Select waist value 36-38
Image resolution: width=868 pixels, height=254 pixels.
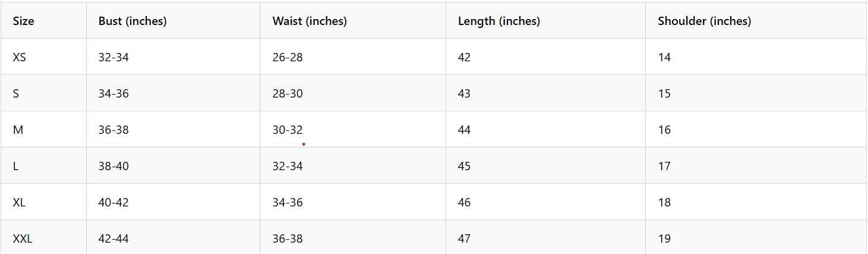click(x=288, y=239)
